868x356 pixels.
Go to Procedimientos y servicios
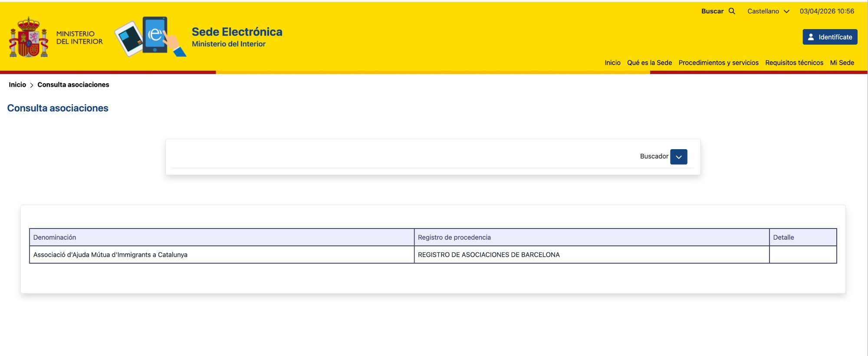click(x=718, y=62)
